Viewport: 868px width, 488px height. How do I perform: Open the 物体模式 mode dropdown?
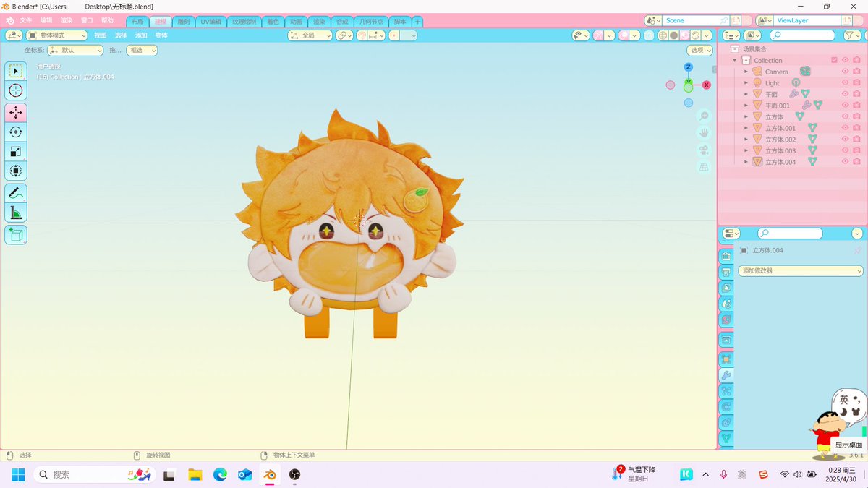point(57,35)
